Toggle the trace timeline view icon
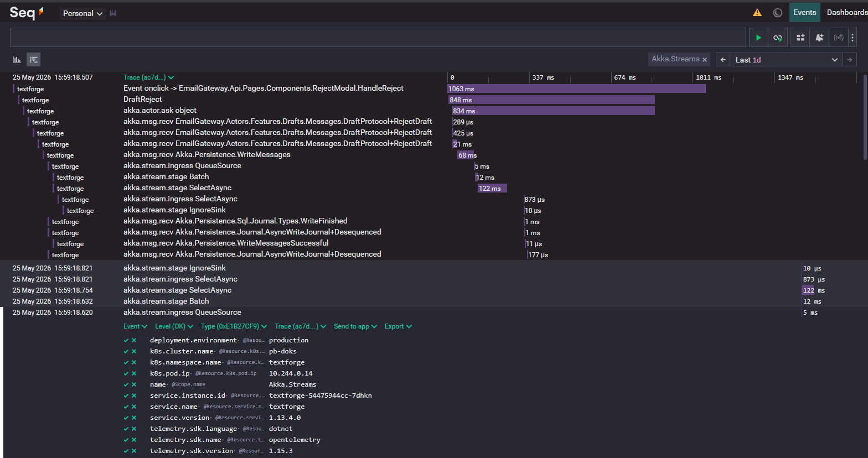The height and width of the screenshot is (458, 868). [34, 60]
